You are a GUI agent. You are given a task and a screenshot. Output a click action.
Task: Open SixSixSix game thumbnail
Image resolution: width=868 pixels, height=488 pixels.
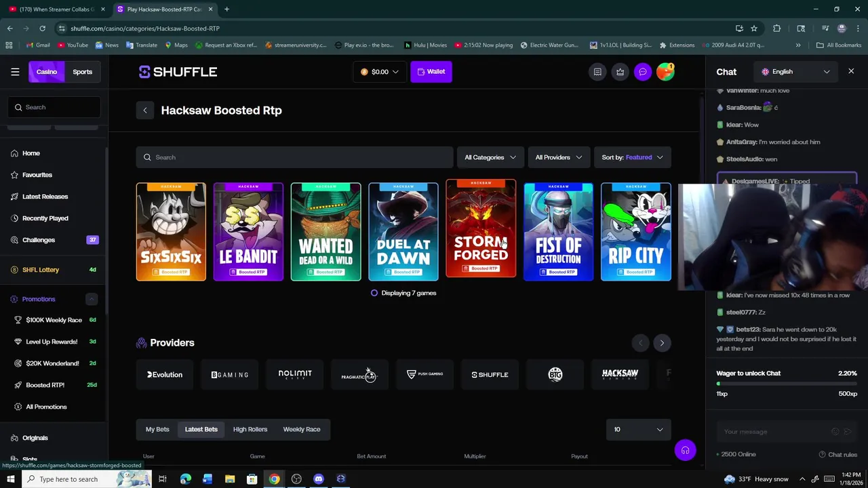(171, 232)
